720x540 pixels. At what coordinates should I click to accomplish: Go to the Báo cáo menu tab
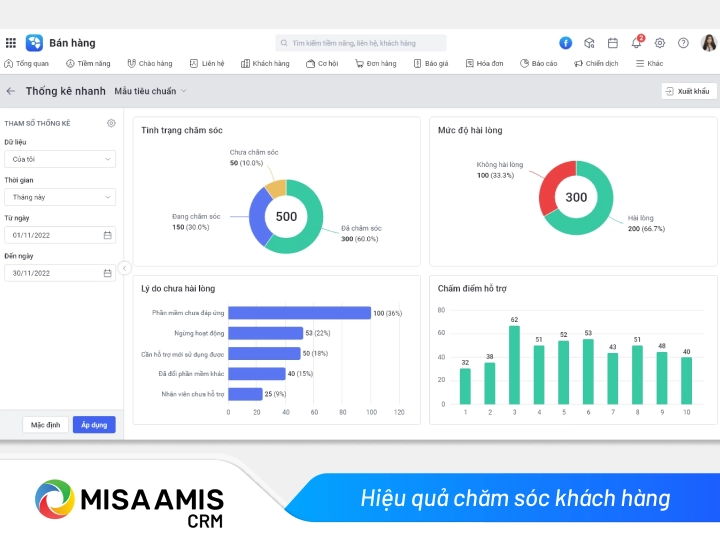pyautogui.click(x=539, y=63)
